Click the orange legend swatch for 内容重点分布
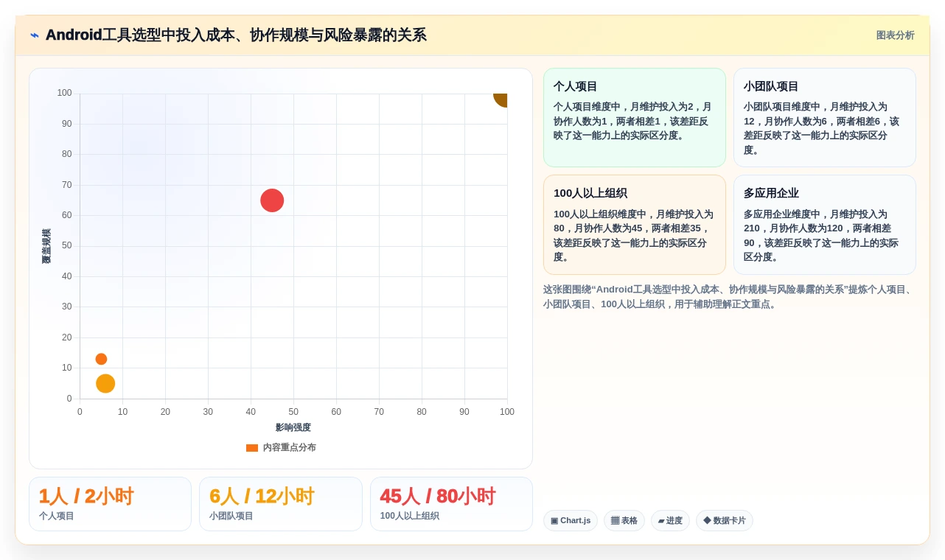The image size is (945, 560). point(252,447)
